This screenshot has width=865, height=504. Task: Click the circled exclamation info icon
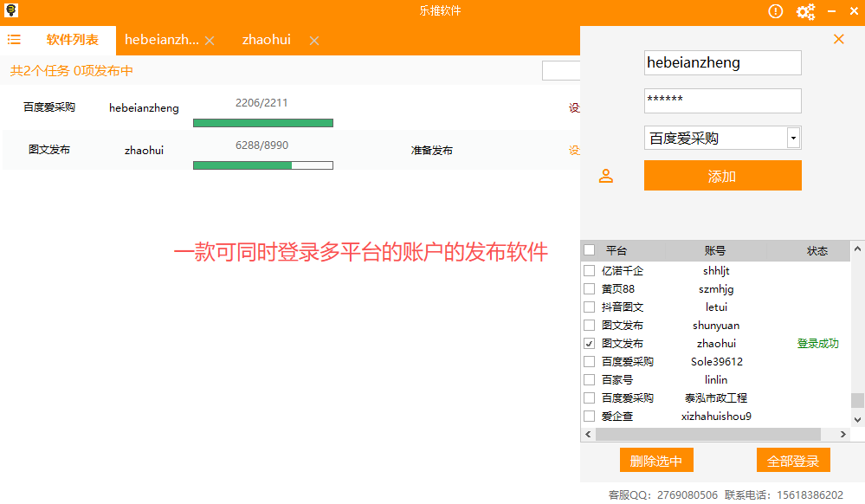point(774,11)
